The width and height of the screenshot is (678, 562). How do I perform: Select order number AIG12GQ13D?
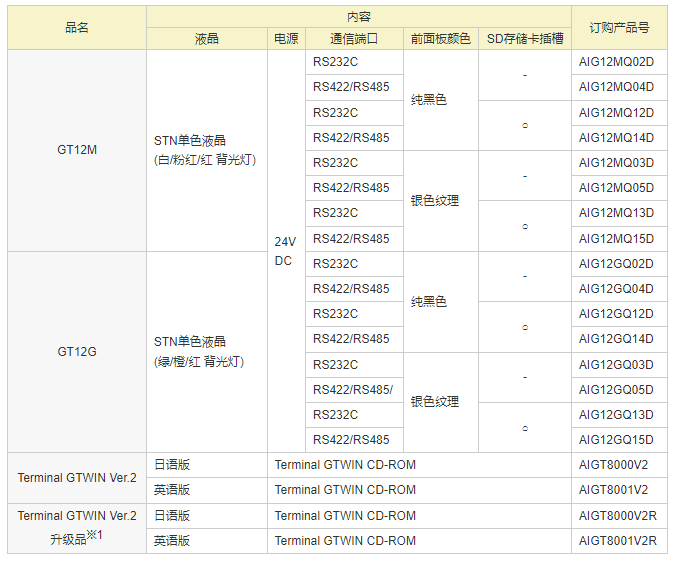coord(616,415)
